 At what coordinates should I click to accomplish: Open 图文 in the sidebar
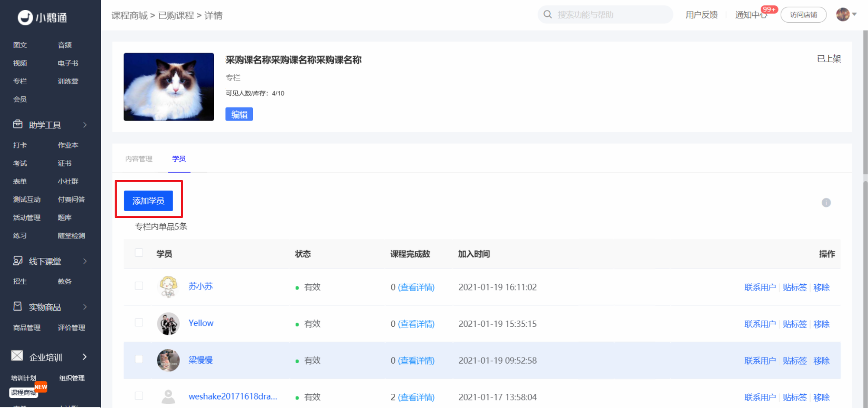(x=20, y=45)
